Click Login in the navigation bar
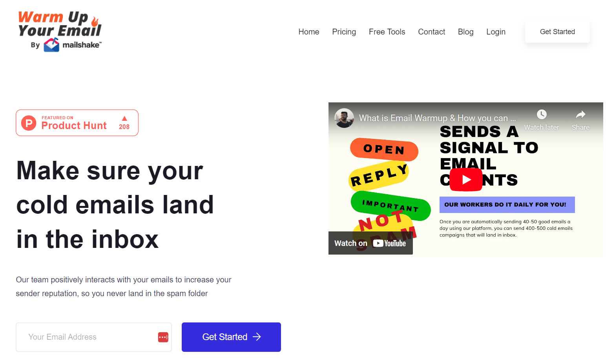The width and height of the screenshot is (615, 364). 496,32
